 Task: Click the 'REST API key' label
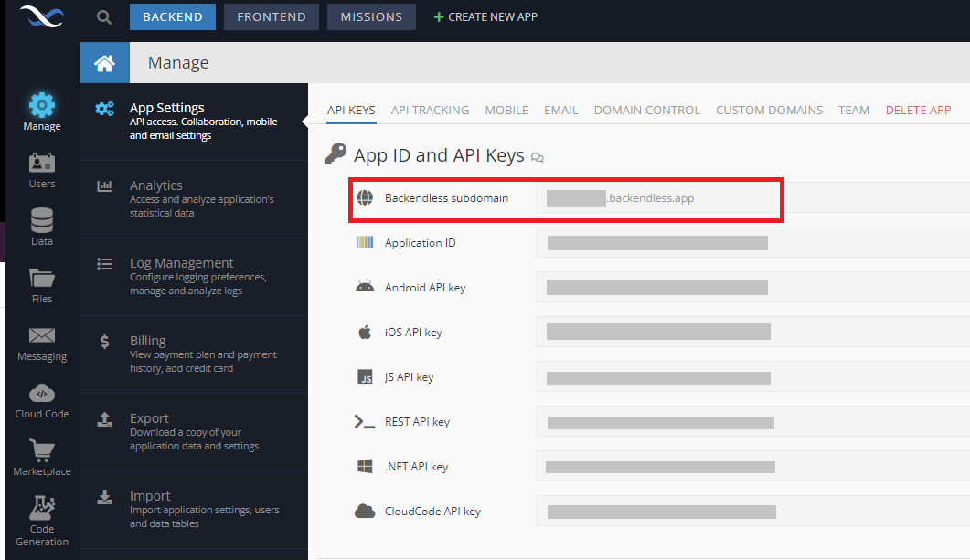(x=417, y=421)
